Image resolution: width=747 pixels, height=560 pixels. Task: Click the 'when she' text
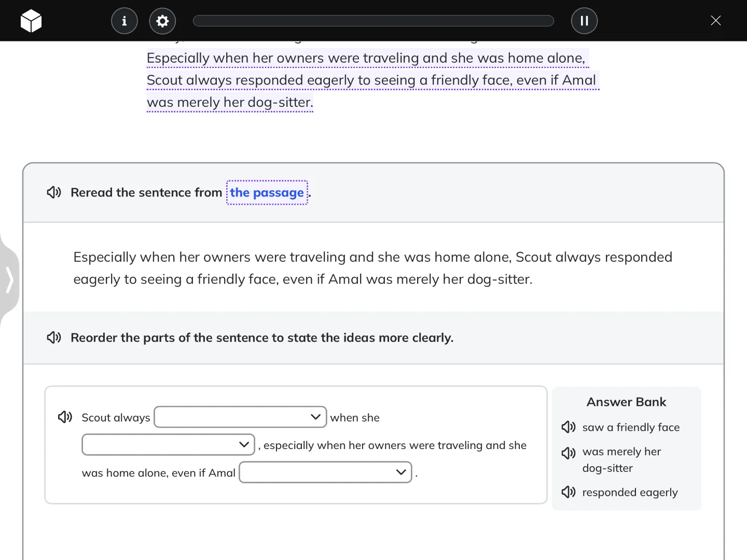tap(355, 417)
